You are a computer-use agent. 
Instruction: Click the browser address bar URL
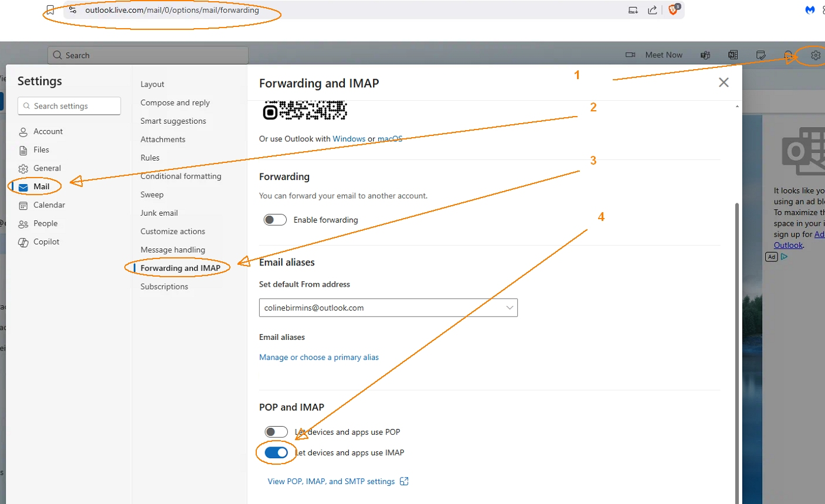(x=172, y=10)
